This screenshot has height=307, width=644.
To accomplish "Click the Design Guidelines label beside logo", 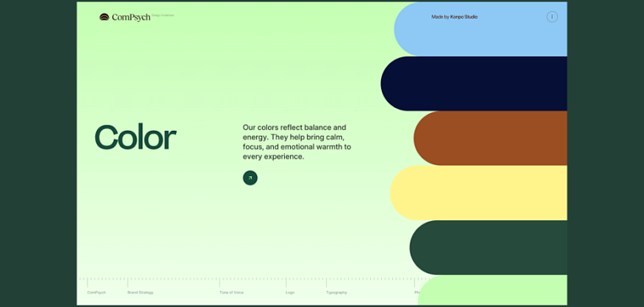I will click(163, 15).
